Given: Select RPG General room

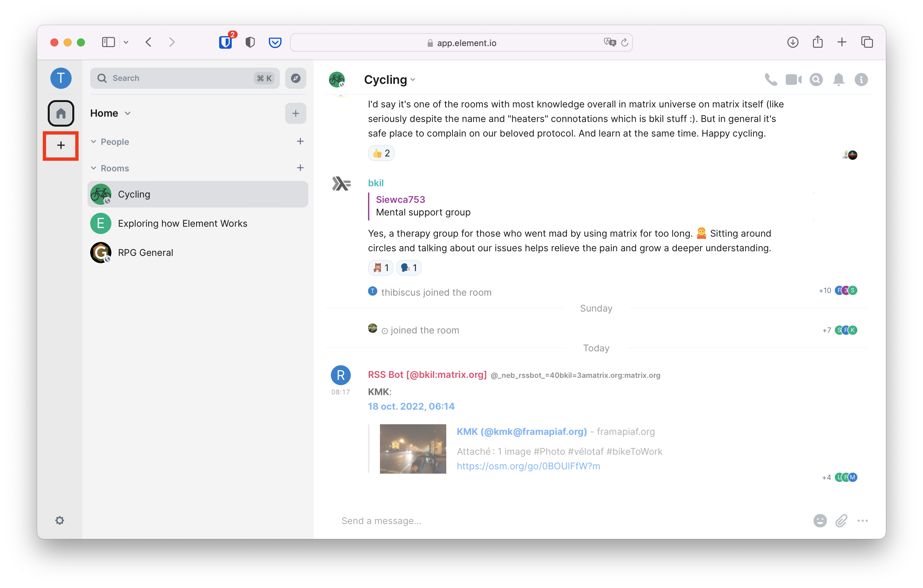Looking at the screenshot, I should coord(145,253).
